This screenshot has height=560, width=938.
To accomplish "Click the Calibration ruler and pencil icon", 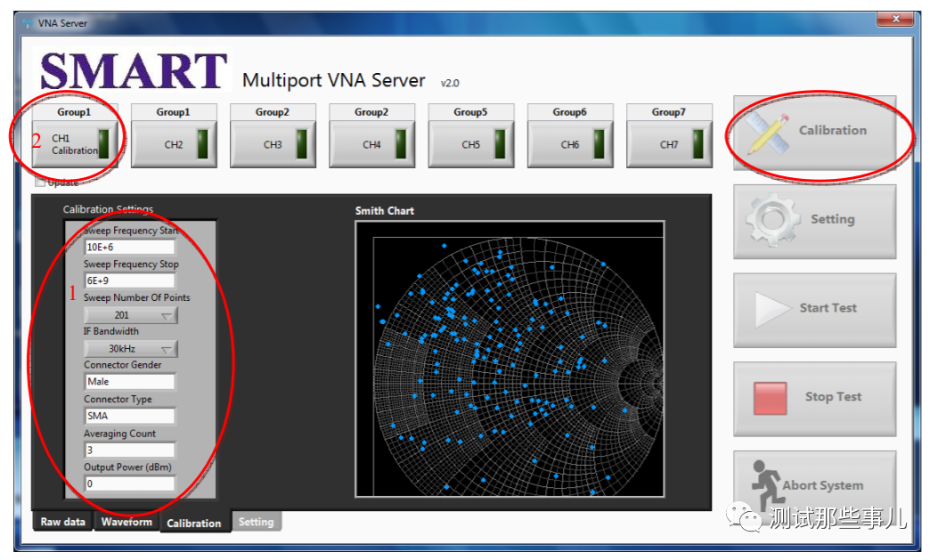I will point(768,134).
